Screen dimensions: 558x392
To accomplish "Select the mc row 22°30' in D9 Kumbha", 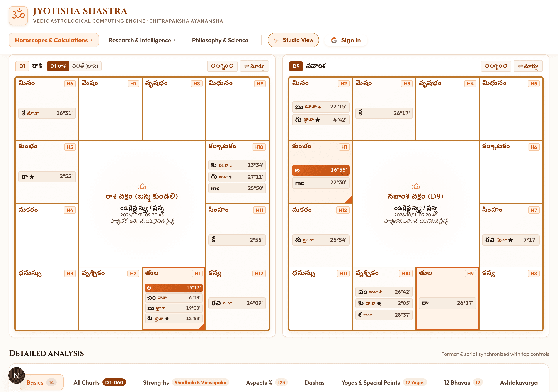I will pos(321,183).
